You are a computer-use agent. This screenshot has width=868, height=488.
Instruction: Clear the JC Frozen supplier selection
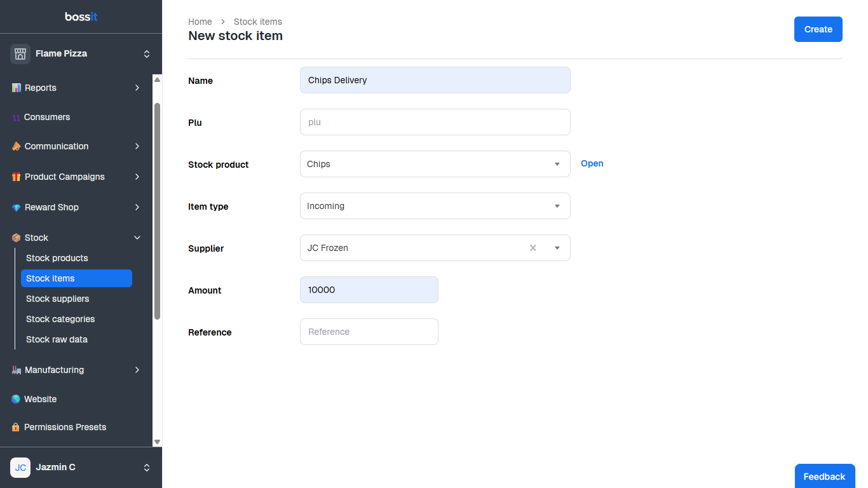click(533, 248)
